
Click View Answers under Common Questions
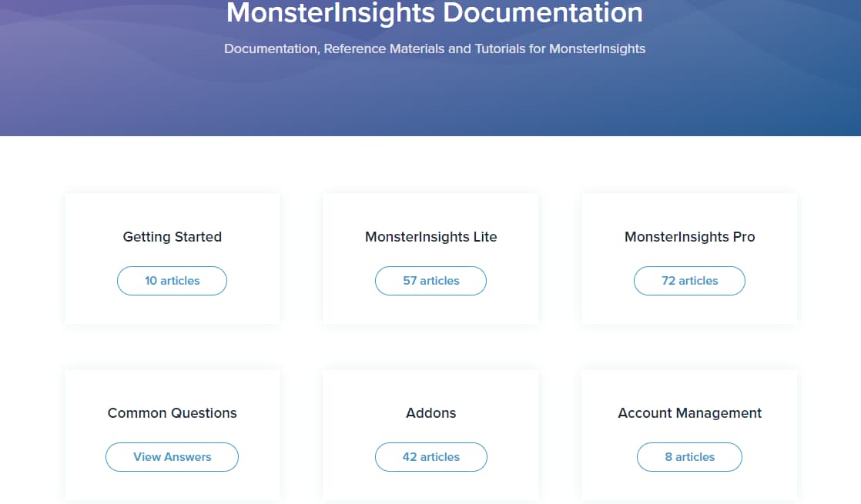point(172,456)
